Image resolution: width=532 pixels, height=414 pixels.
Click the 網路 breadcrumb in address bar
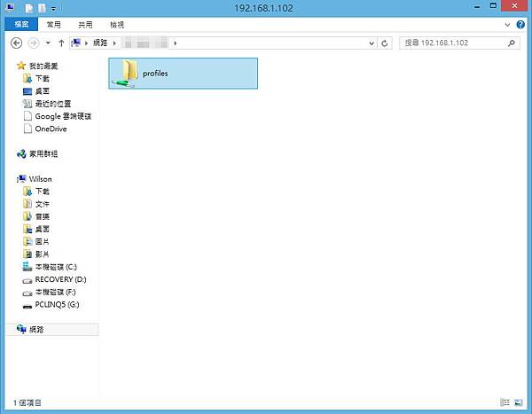point(100,43)
